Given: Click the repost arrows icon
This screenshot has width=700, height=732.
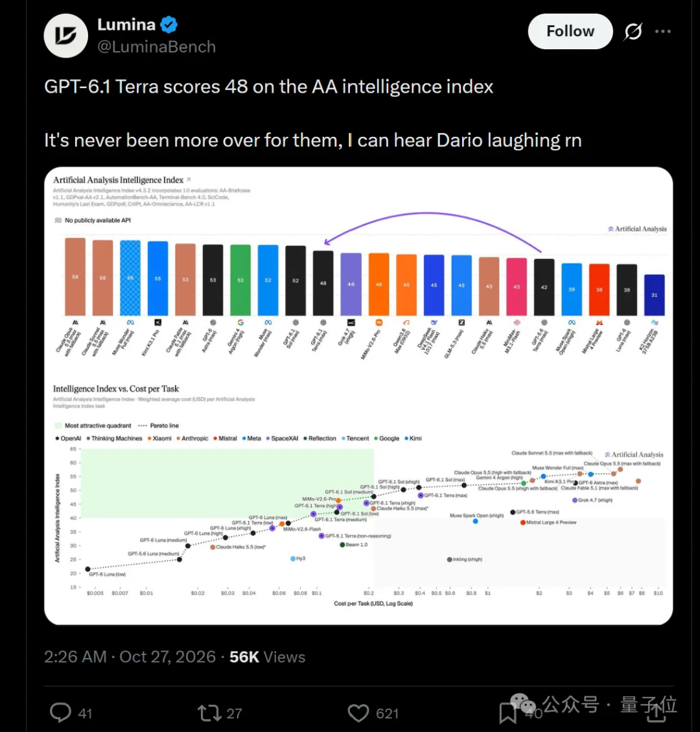Looking at the screenshot, I should coord(209,713).
